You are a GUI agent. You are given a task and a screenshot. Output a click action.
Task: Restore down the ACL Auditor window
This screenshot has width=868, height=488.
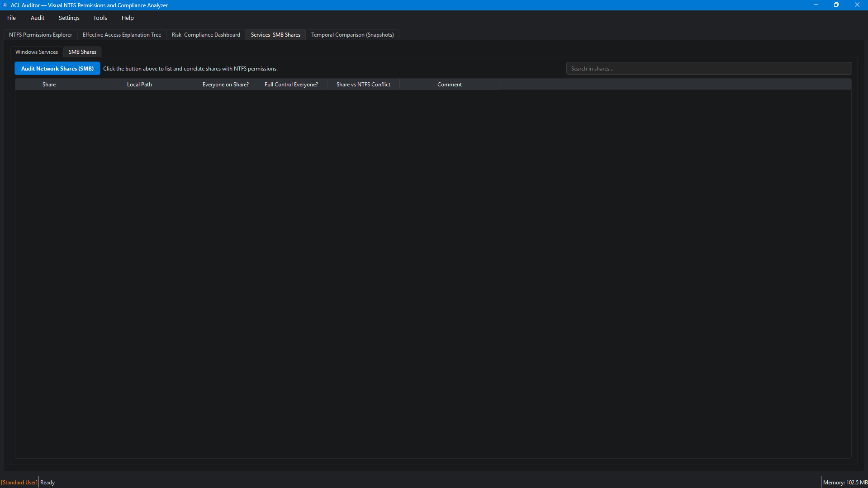836,5
